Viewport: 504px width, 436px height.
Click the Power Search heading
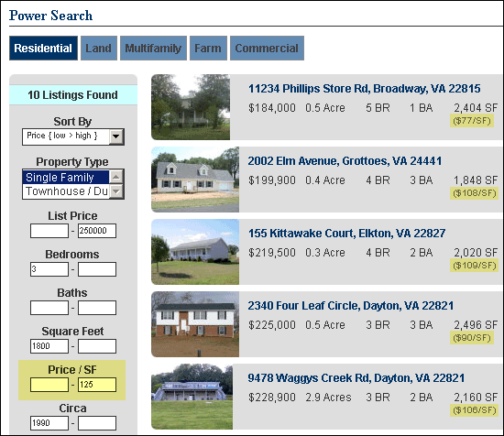pyautogui.click(x=50, y=16)
